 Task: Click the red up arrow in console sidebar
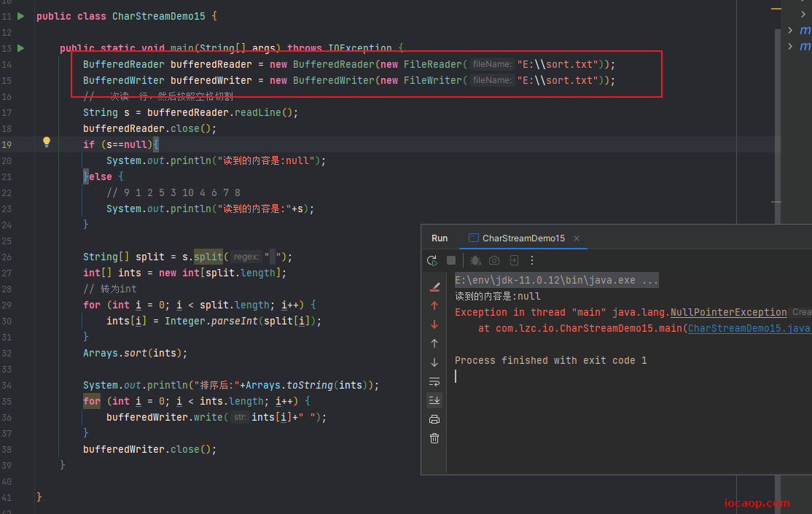tap(434, 305)
